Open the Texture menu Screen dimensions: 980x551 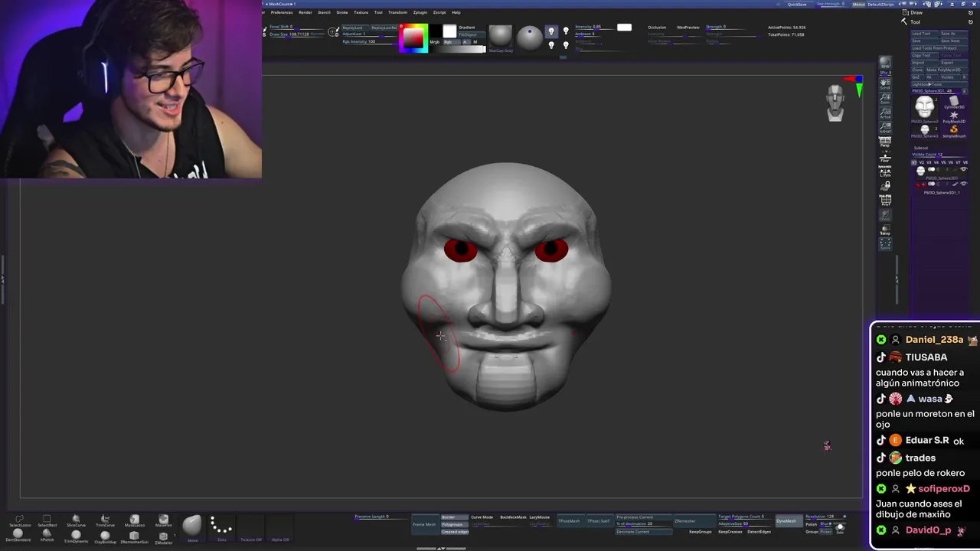click(x=361, y=12)
